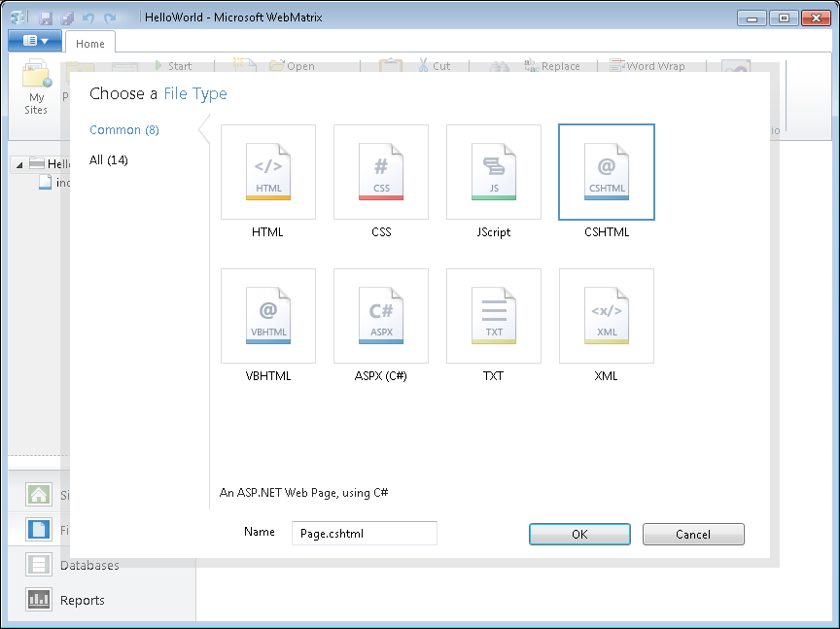
Task: Click Cut in the ribbon
Action: 434,66
